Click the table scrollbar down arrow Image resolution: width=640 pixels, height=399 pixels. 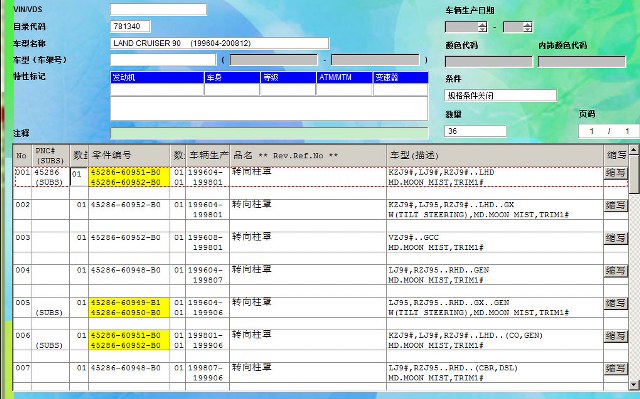pyautogui.click(x=633, y=384)
